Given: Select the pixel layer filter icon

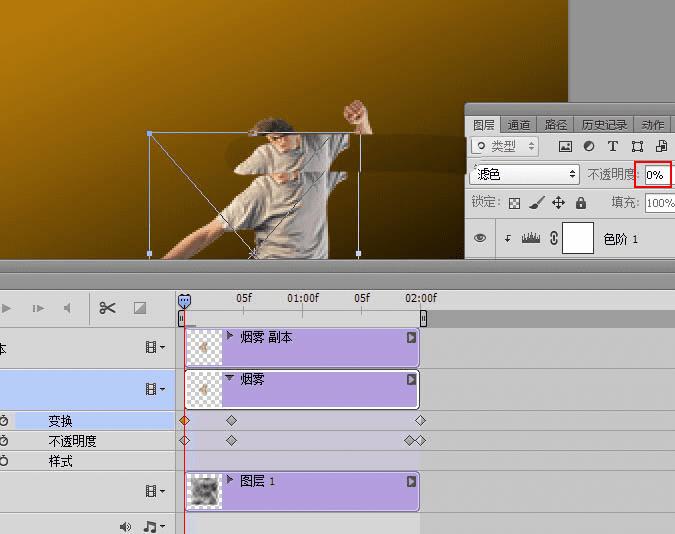Looking at the screenshot, I should [565, 147].
